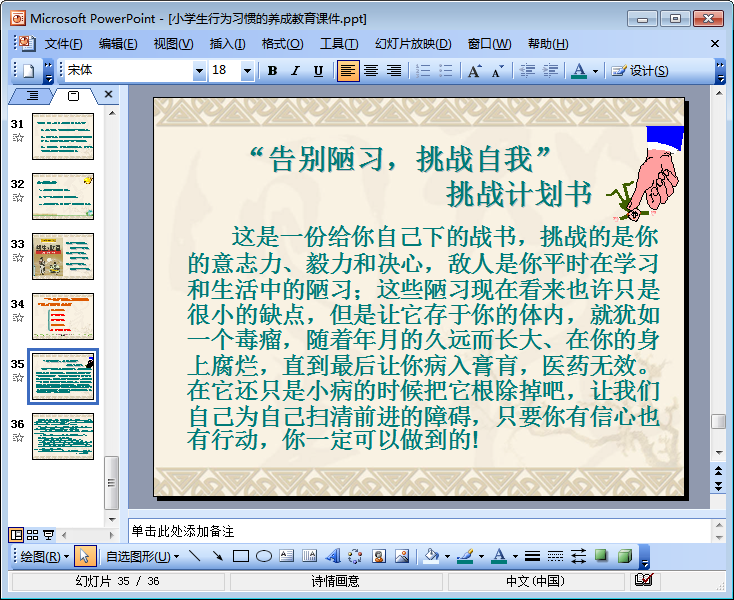Select the Rectangle tool
734x600 pixels.
click(241, 556)
